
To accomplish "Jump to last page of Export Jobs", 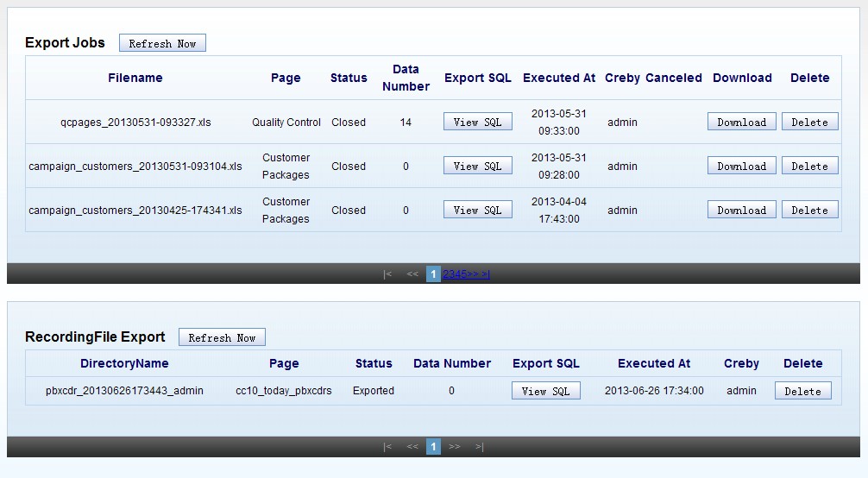I will click(x=486, y=274).
